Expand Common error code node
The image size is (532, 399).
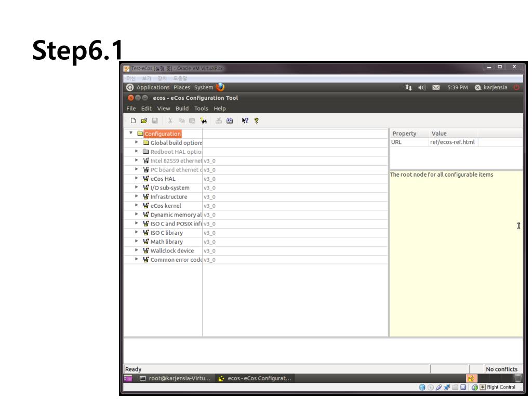tap(137, 259)
